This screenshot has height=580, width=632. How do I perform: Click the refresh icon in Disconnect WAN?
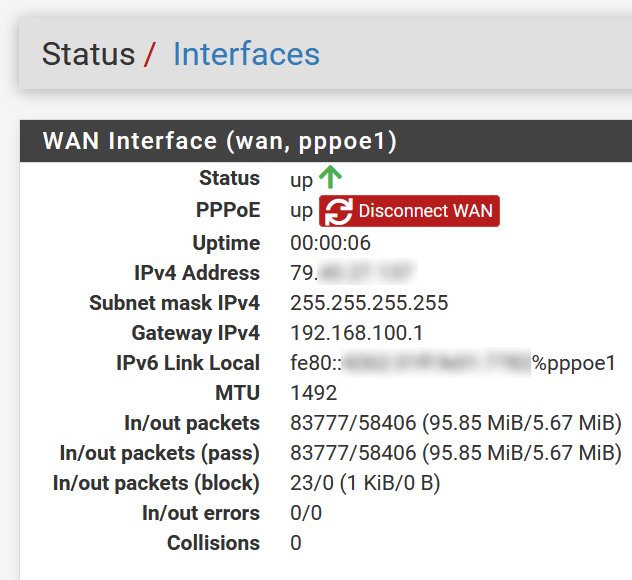pos(339,211)
